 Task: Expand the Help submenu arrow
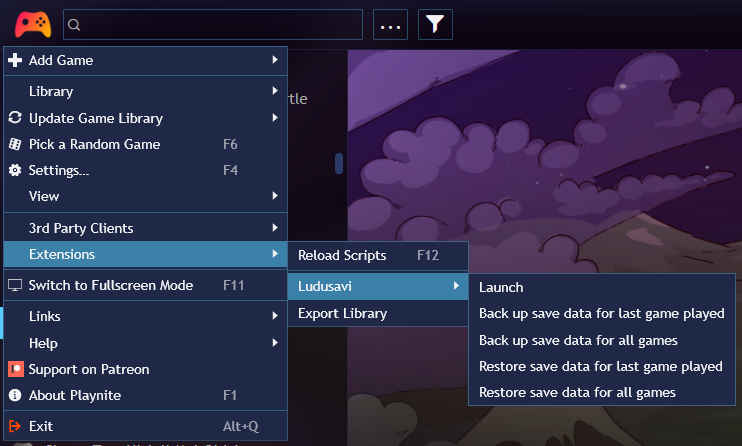275,342
